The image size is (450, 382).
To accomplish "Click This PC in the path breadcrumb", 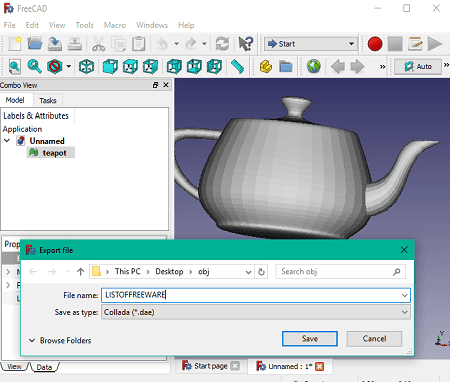I will [x=128, y=272].
